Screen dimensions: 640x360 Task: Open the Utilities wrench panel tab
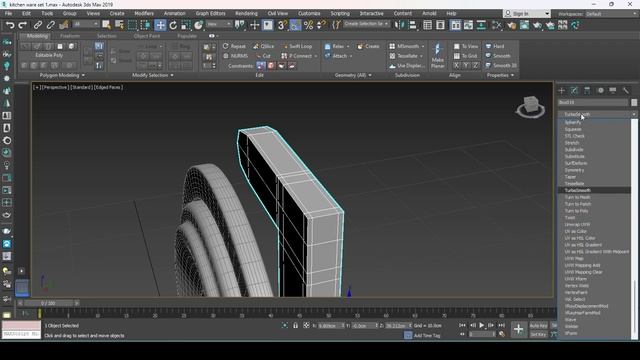click(626, 91)
